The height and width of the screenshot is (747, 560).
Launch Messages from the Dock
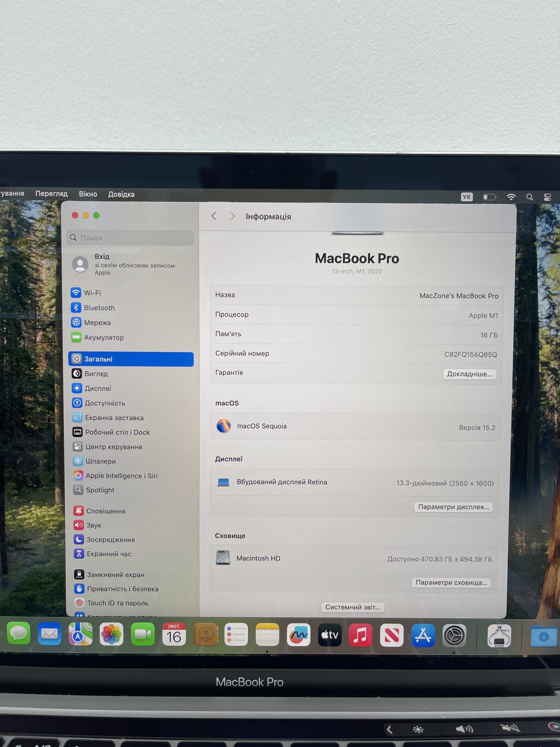click(19, 633)
